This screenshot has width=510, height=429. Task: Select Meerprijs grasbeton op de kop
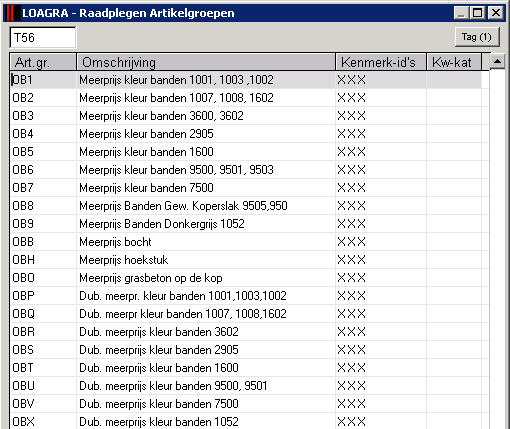[x=246, y=278]
